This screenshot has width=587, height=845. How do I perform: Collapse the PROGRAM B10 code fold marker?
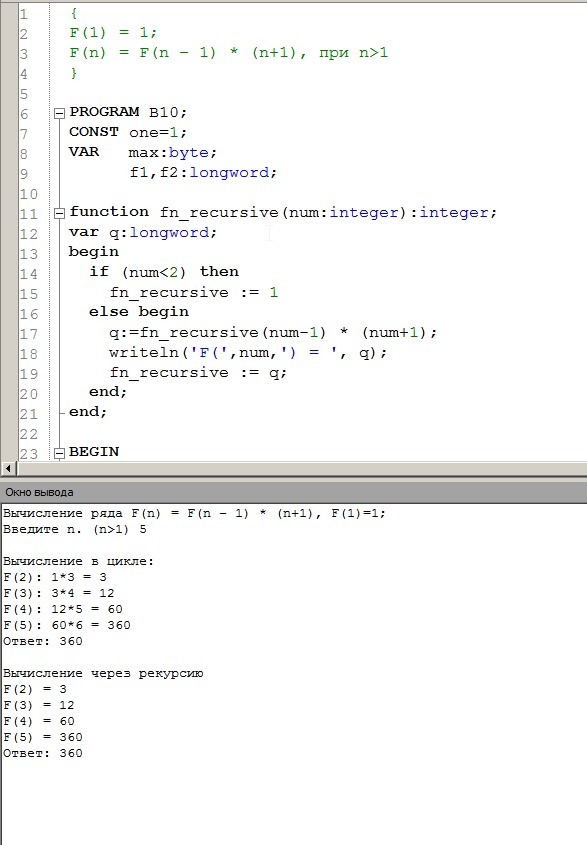59,114
